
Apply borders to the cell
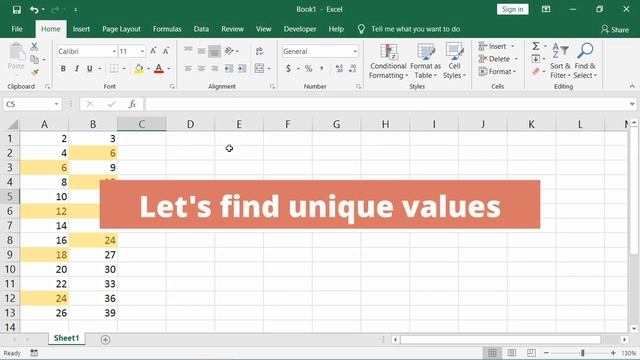pyautogui.click(x=114, y=69)
